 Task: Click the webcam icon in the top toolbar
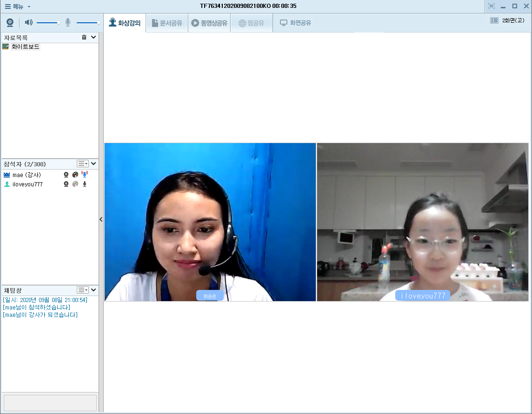pyautogui.click(x=10, y=23)
